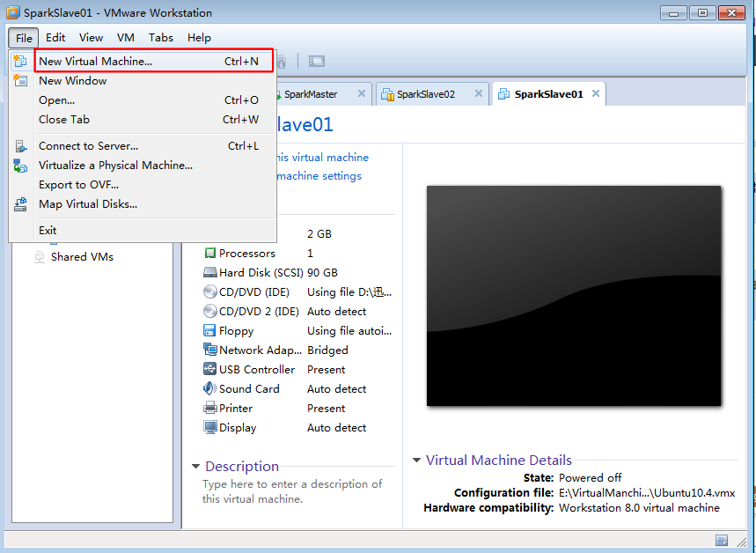Close the SparkSlave01 tab
The width and height of the screenshot is (756, 553).
[x=596, y=93]
